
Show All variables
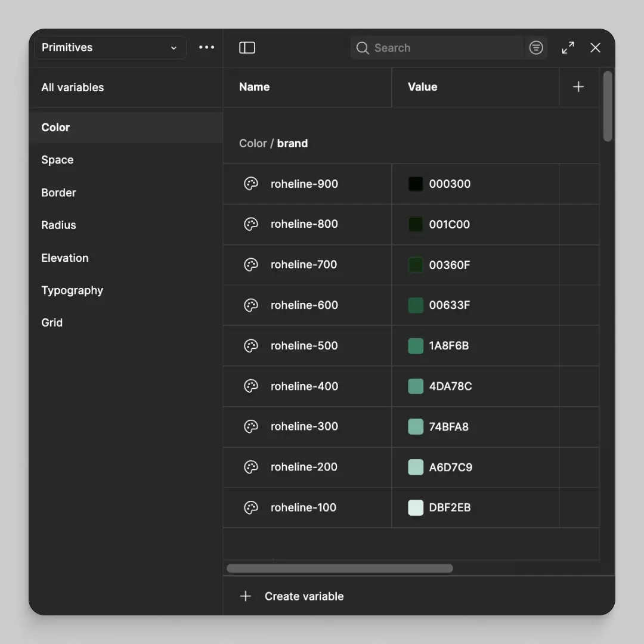[x=72, y=87]
